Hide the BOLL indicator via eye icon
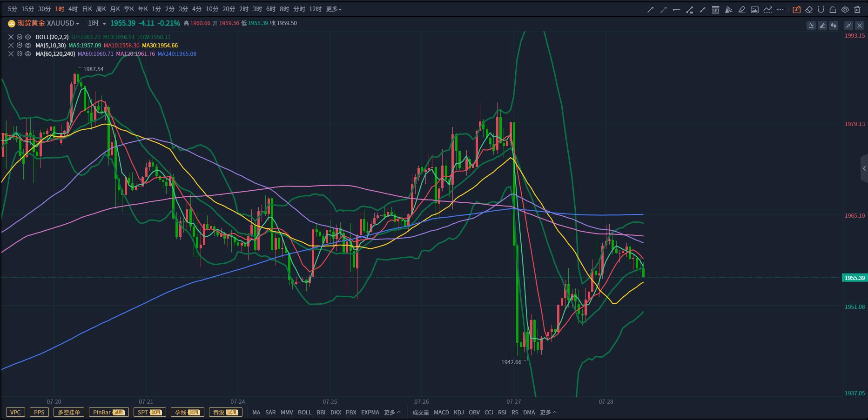The image size is (868, 420). point(28,37)
